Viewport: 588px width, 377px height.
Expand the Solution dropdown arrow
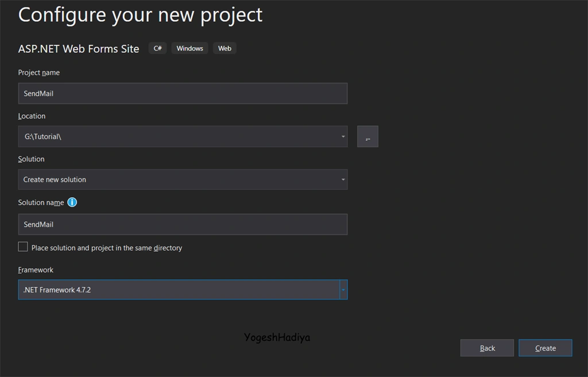343,179
